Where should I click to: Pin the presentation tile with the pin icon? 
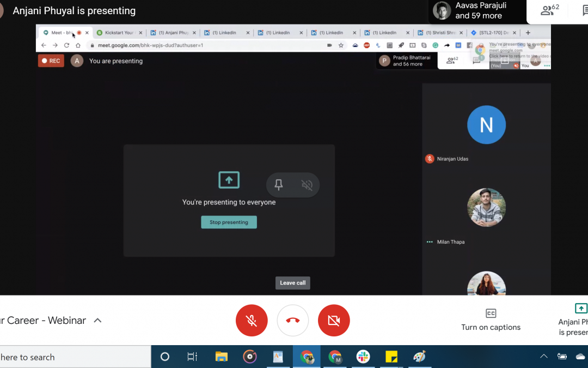coord(279,184)
